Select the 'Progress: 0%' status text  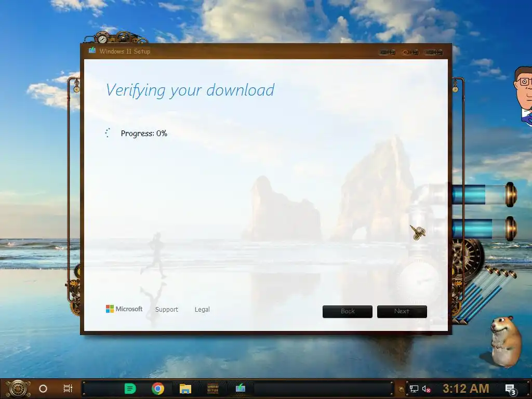(x=144, y=134)
